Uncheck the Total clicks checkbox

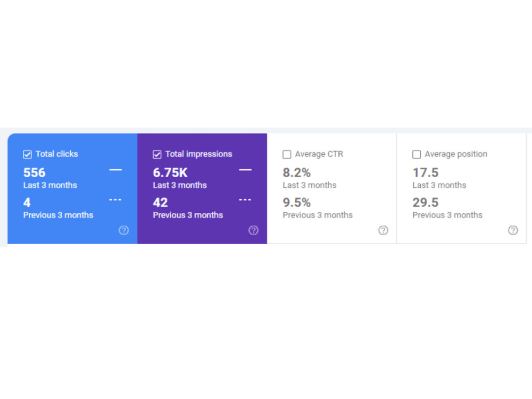pos(27,154)
